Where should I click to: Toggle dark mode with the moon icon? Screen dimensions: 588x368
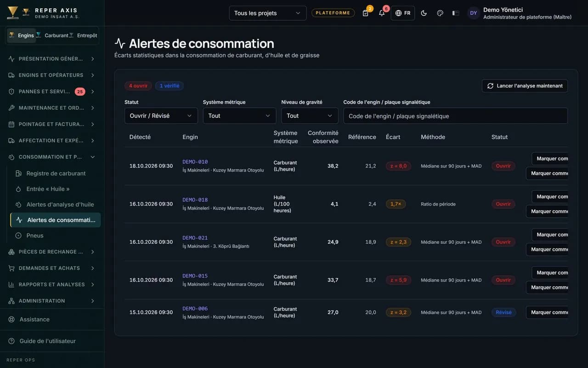424,13
